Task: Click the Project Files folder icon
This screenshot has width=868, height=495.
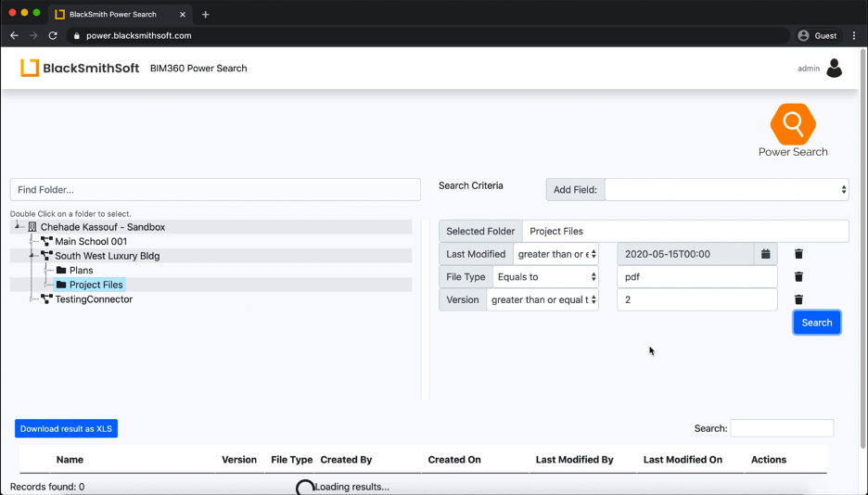Action: 61,285
